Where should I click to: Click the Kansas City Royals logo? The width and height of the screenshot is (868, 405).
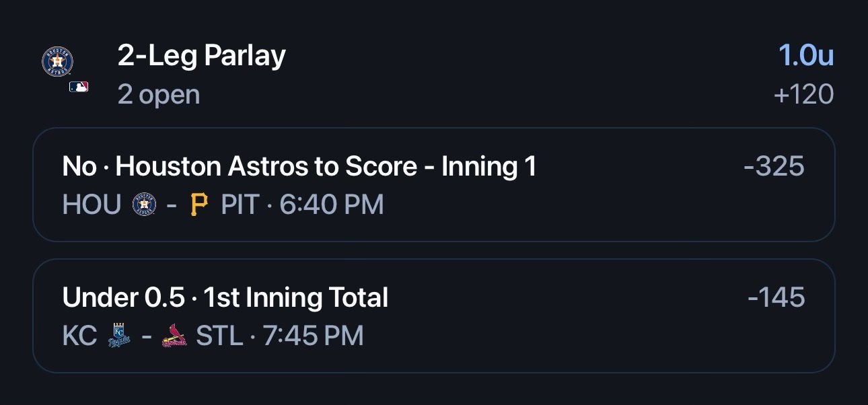click(119, 335)
